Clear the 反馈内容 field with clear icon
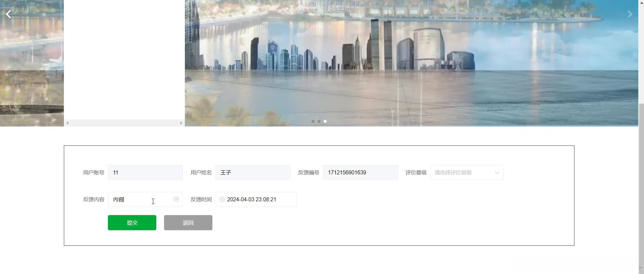The image size is (644, 274). point(176,199)
